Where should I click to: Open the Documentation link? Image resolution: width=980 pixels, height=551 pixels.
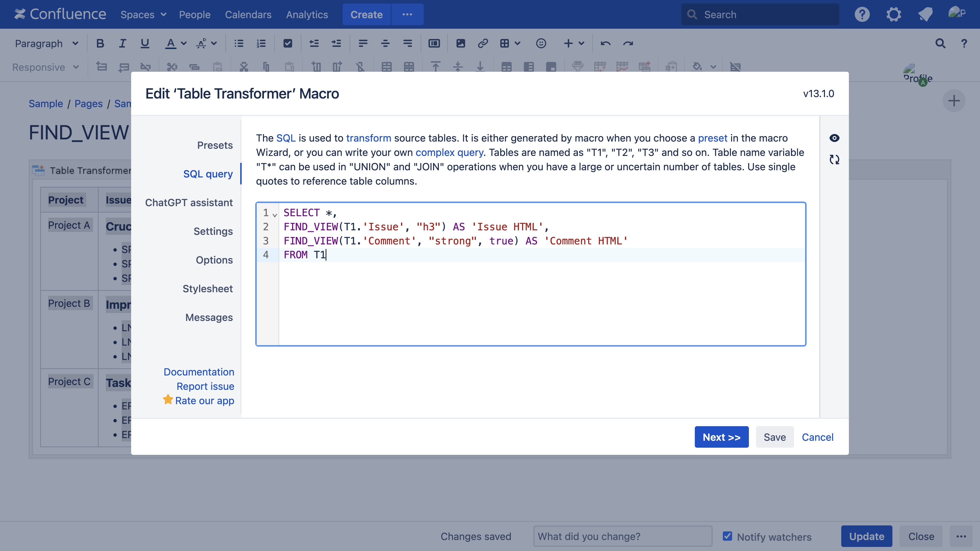[x=199, y=372]
